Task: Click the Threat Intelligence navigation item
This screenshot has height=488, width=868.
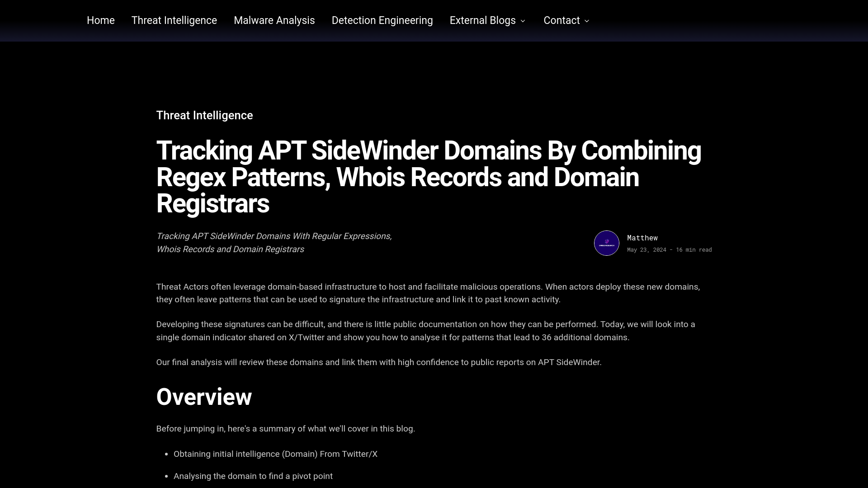Action: pos(174,20)
